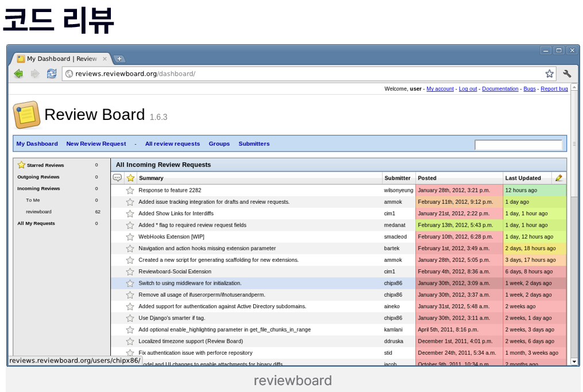Open submitter wilsonyeung's profile
583x392 pixels.
(399, 190)
